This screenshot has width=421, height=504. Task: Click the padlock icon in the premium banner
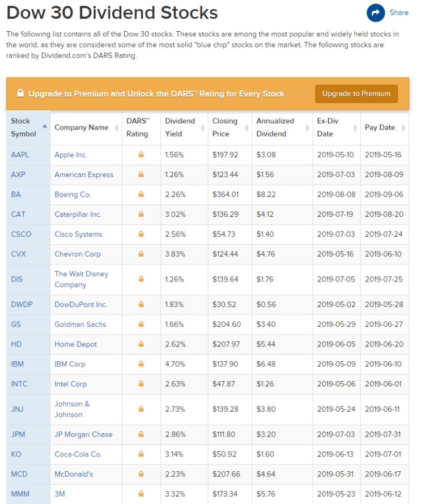20,93
